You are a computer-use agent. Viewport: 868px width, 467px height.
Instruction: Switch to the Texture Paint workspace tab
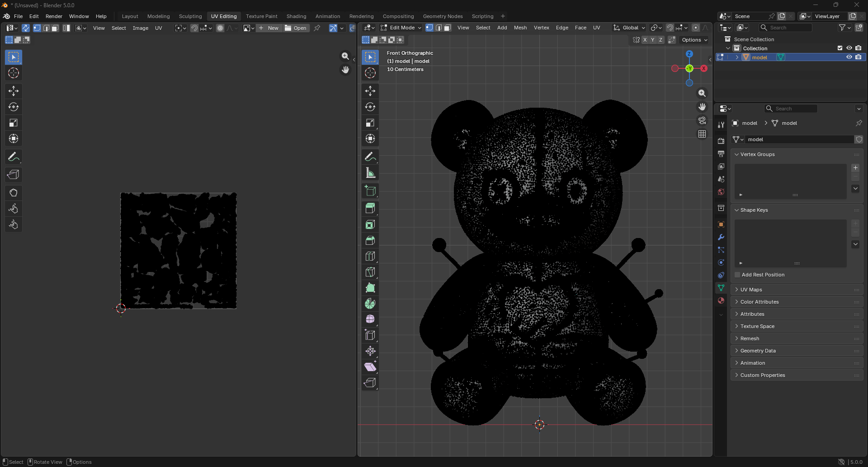261,16
